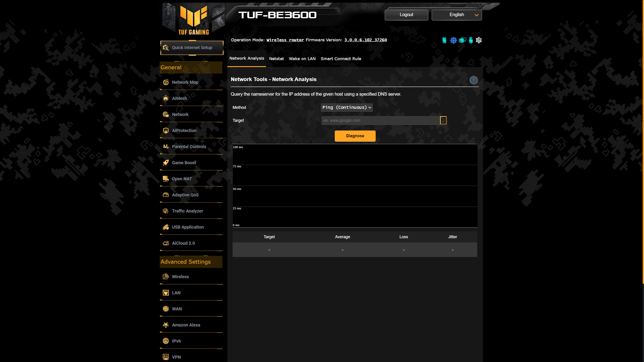Select the Adaptive QoS icon

166,194
